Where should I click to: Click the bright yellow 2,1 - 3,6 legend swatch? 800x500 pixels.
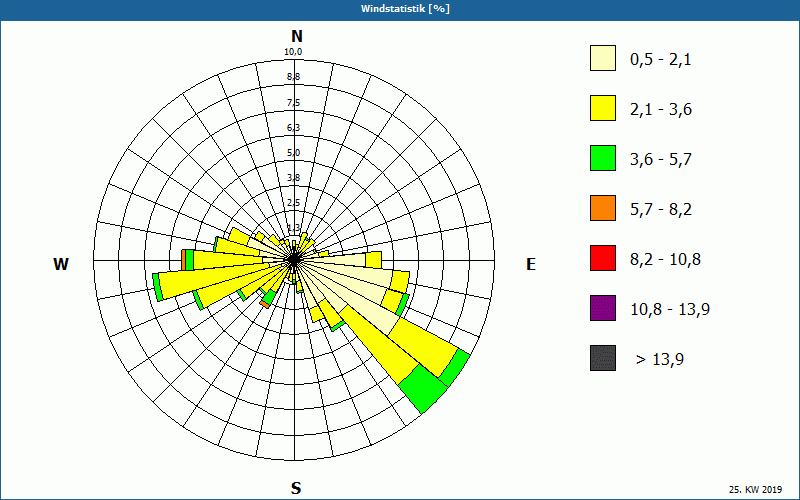[603, 108]
